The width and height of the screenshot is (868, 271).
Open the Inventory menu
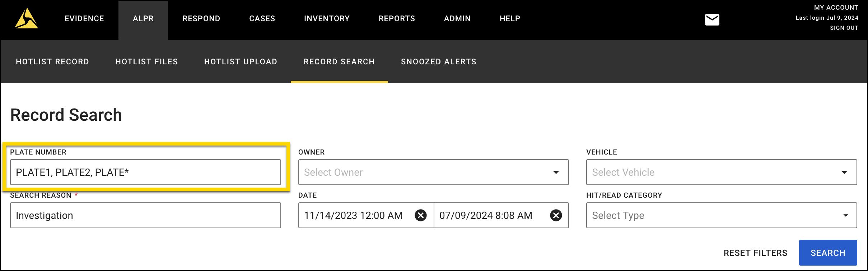[327, 19]
